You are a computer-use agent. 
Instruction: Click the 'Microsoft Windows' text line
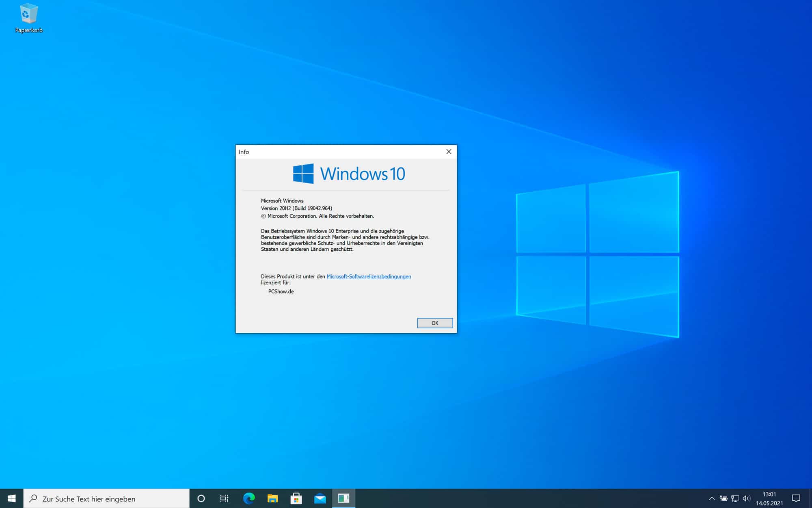point(282,201)
